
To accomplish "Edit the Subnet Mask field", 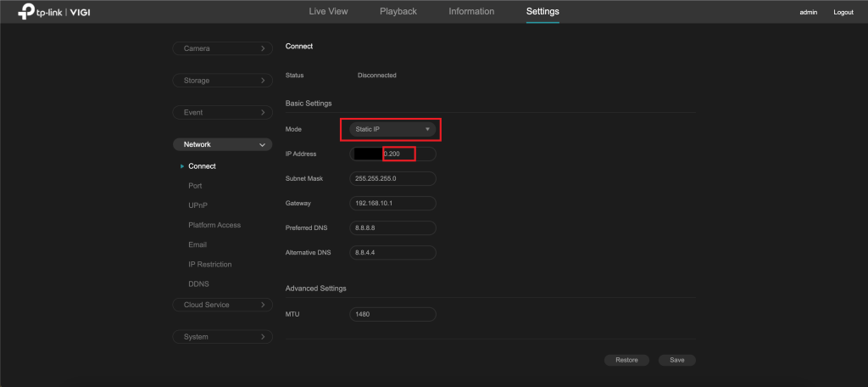I will [392, 178].
